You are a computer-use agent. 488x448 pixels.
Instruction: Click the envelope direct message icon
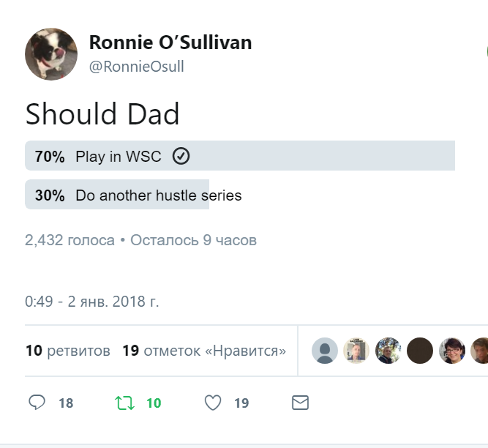tap(300, 403)
